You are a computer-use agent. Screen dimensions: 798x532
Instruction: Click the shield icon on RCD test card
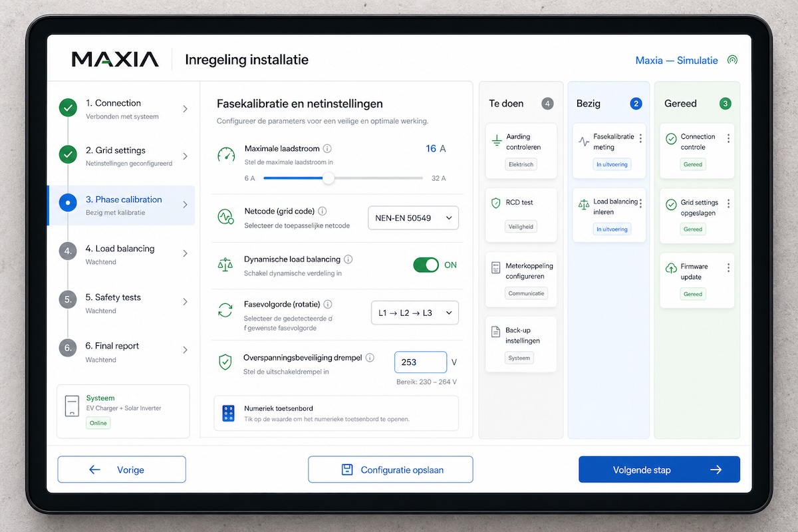click(x=495, y=203)
